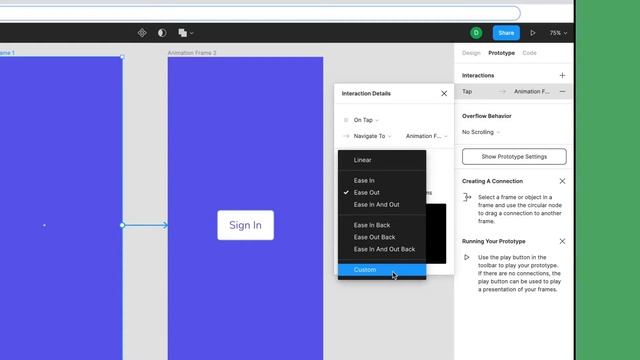Open the No Scrolling overflow dropdown
This screenshot has width=640, height=360.
click(x=481, y=132)
